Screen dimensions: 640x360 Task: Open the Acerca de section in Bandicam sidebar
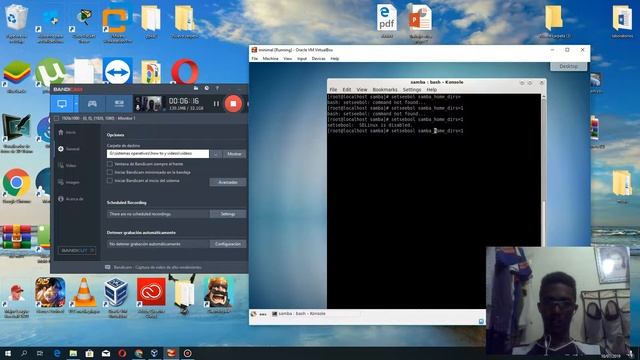pos(71,199)
